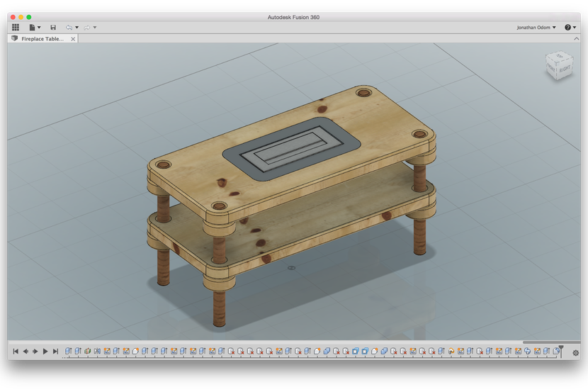Click the Undo arrow icon
Viewport: 588px width, 392px height.
(69, 28)
